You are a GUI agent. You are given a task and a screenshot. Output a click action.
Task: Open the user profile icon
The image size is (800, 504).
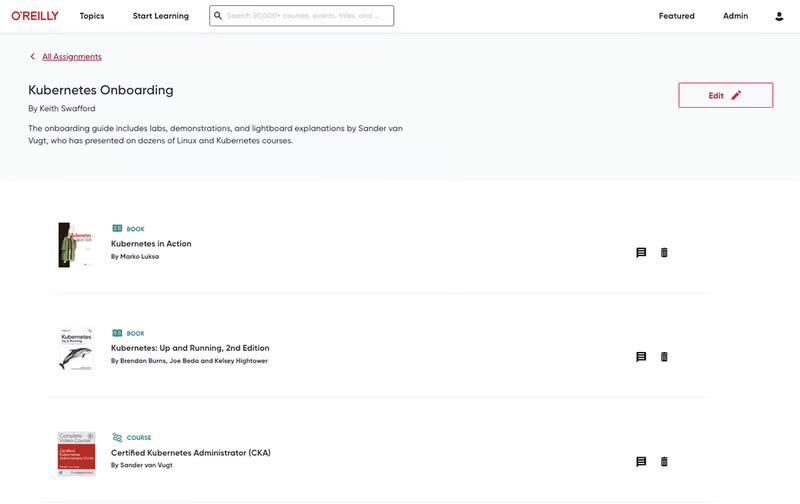(779, 16)
